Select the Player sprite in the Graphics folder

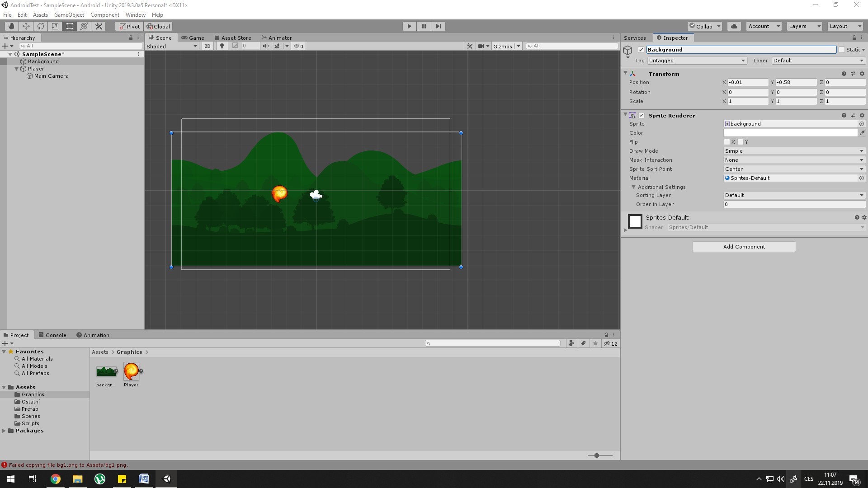132,372
